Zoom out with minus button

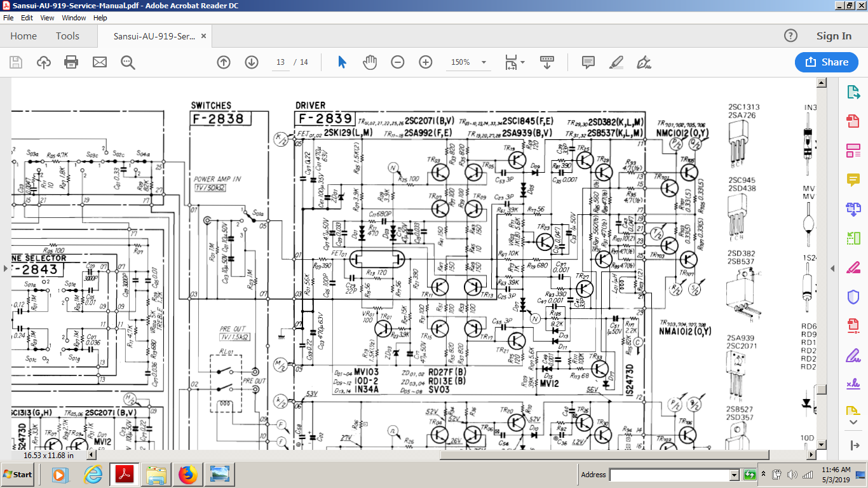coord(398,62)
